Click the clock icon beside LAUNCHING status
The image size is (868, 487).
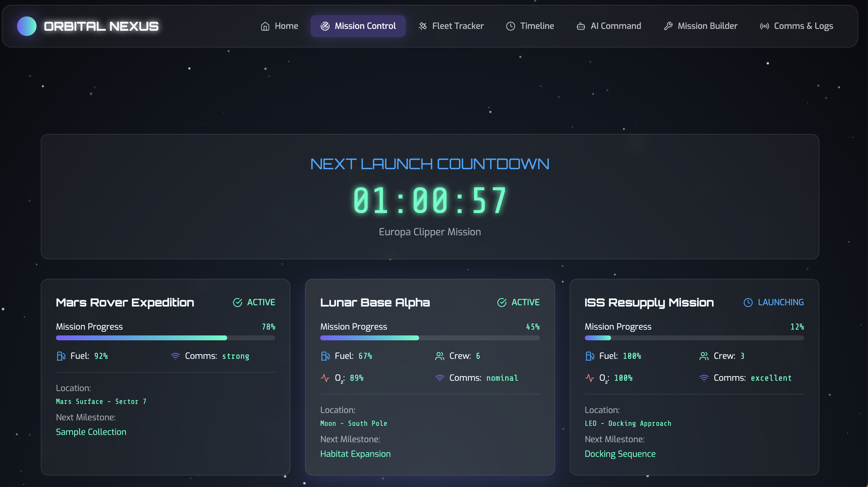point(748,302)
